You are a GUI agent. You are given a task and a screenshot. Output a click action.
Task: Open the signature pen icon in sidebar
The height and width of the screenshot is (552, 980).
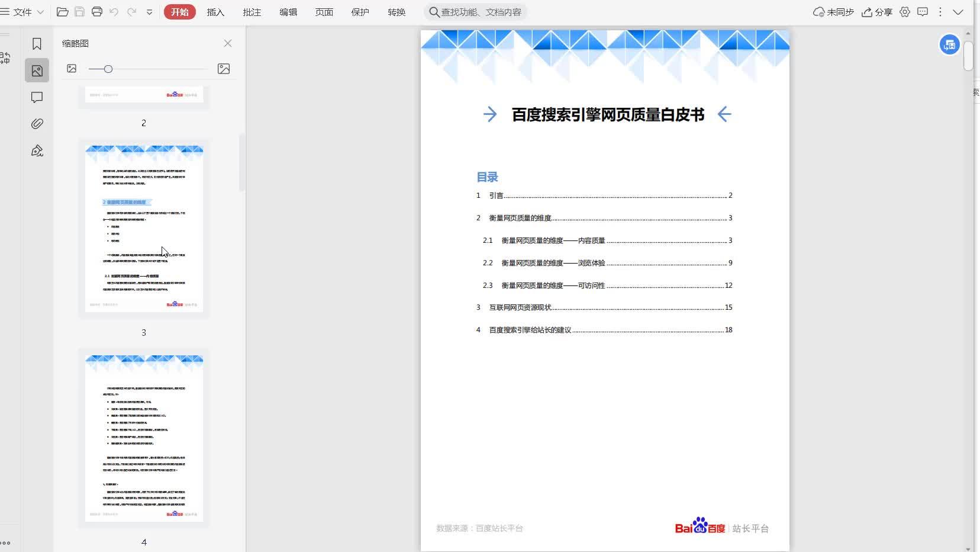coord(37,151)
